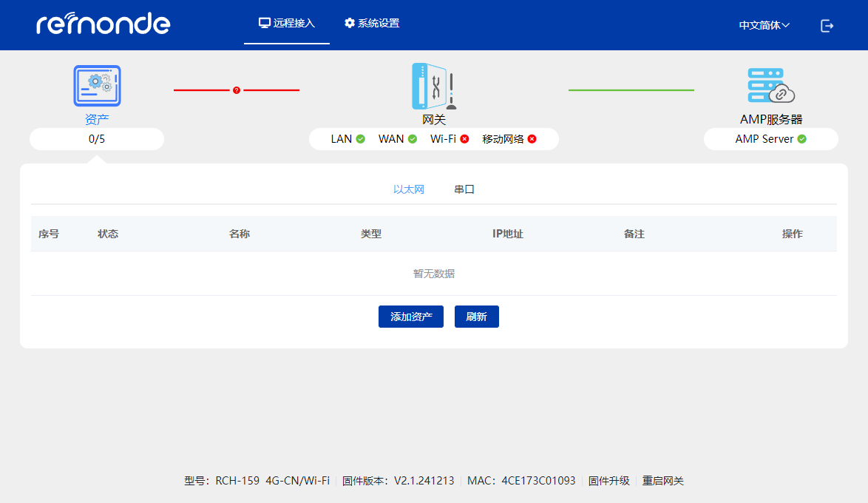868x503 pixels.
Task: Click the Restart Gateway (重启网关) link
Action: [663, 481]
